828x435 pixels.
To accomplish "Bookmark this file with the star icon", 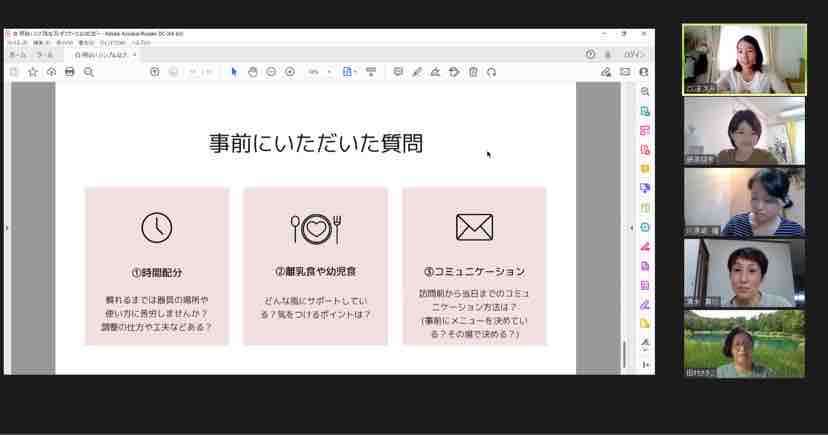I will pos(33,72).
